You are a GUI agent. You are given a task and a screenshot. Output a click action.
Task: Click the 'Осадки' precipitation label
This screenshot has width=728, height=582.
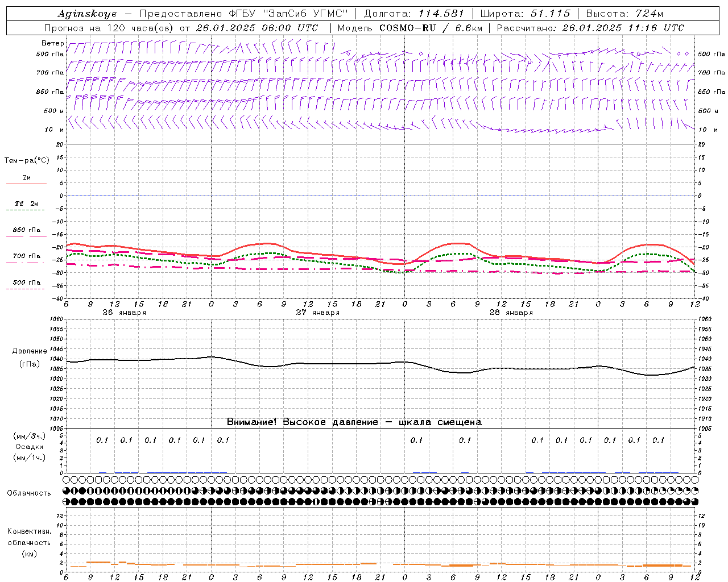coord(30,447)
